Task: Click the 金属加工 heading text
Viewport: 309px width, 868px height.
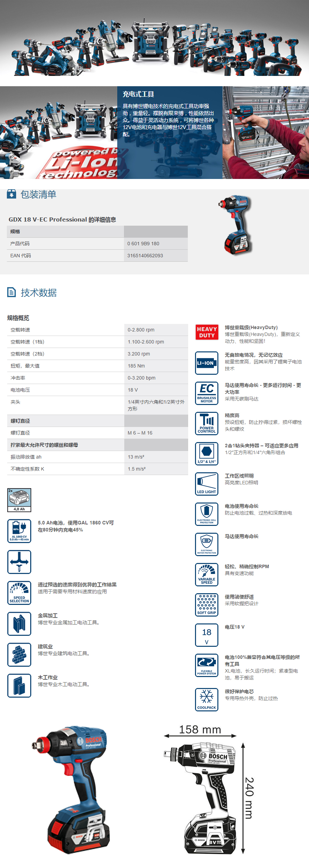Action: pos(48,616)
